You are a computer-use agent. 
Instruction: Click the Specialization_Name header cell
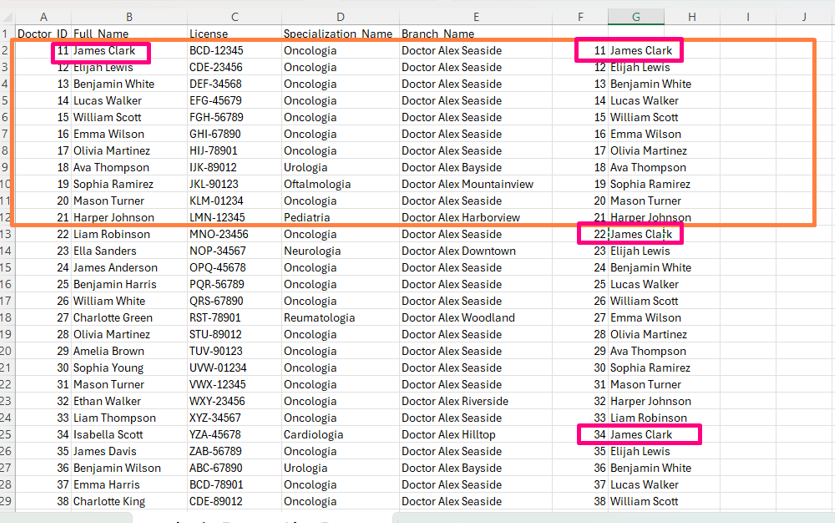(x=338, y=34)
